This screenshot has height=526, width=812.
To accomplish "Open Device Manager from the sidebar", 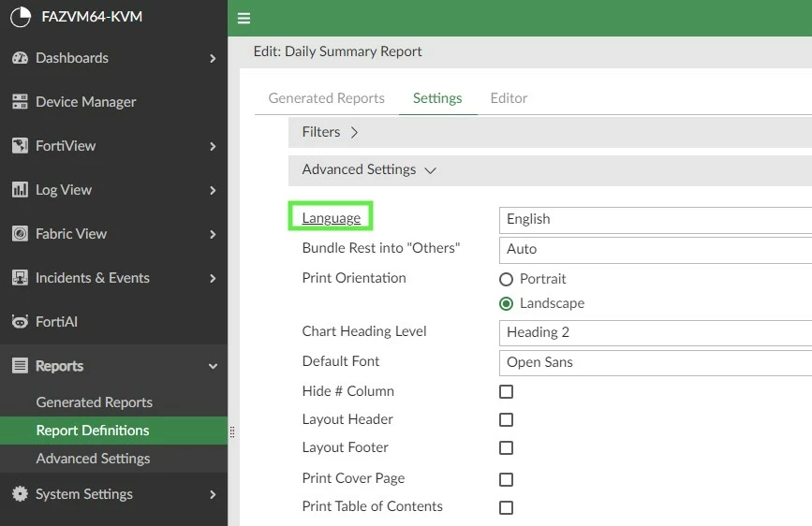I will point(113,101).
